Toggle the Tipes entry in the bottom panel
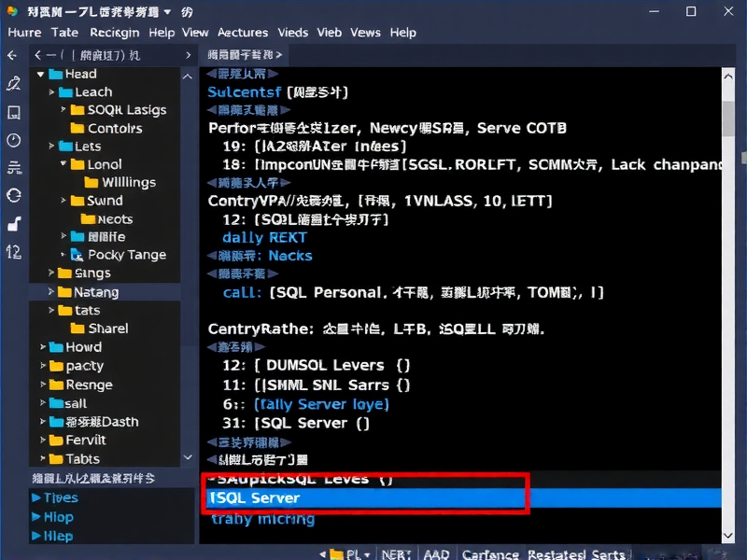747x560 pixels. 58,497
